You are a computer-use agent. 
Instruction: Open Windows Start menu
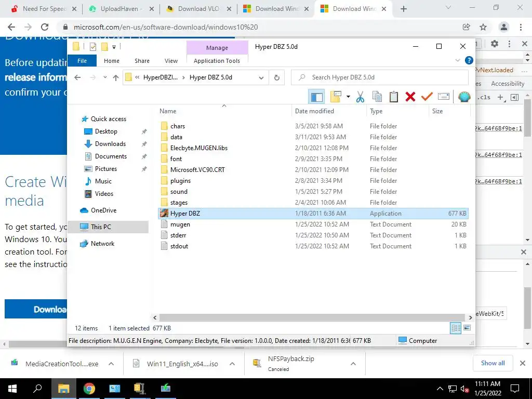(x=12, y=389)
